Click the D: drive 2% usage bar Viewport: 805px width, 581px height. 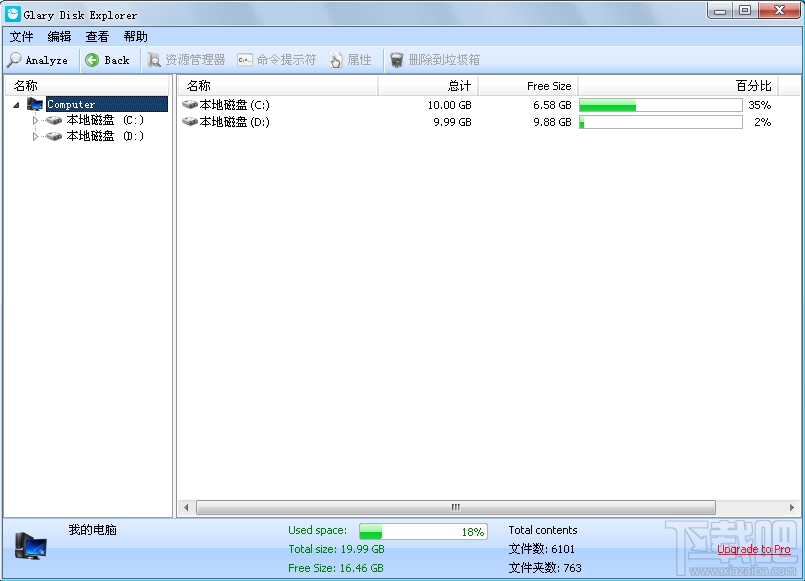tap(661, 122)
